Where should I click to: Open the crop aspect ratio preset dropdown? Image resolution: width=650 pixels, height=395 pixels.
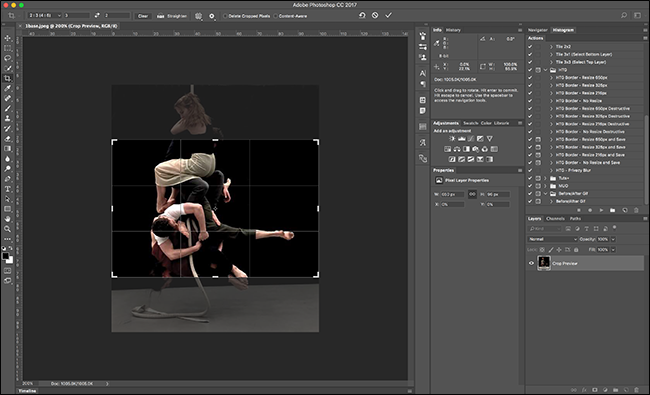pos(44,15)
